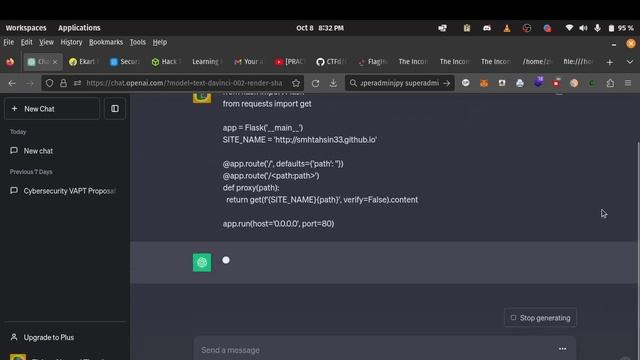The width and height of the screenshot is (640, 360).
Task: Click the Wi-Fi status icon
Action: 569,28
